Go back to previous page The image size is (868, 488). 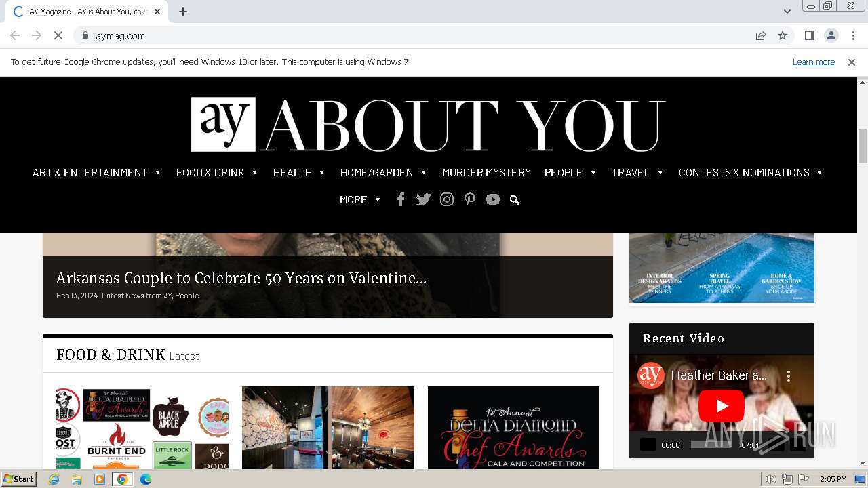(15, 35)
